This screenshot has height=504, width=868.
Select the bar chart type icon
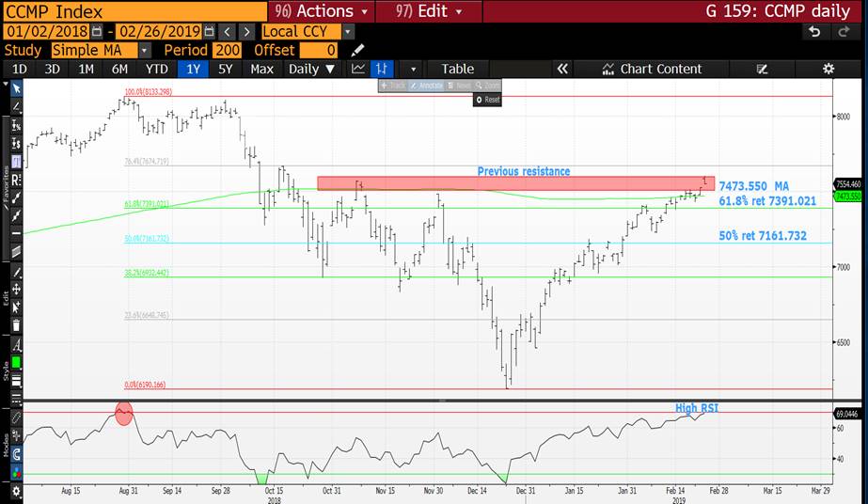coord(382,69)
